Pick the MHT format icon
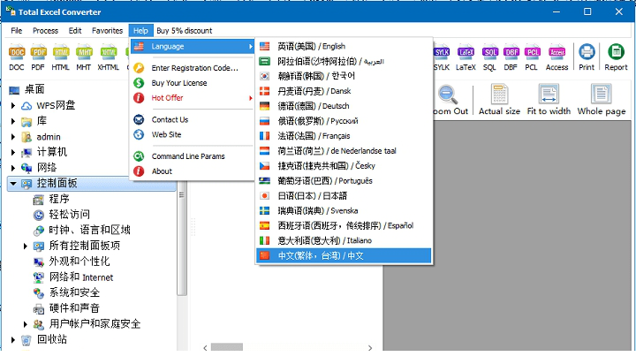The width and height of the screenshot is (636, 364). [x=84, y=57]
